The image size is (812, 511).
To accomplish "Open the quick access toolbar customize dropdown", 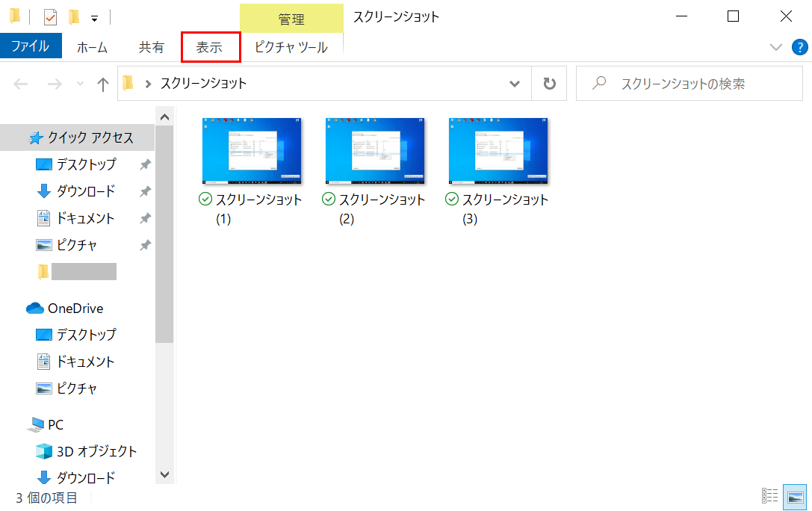I will (94, 19).
